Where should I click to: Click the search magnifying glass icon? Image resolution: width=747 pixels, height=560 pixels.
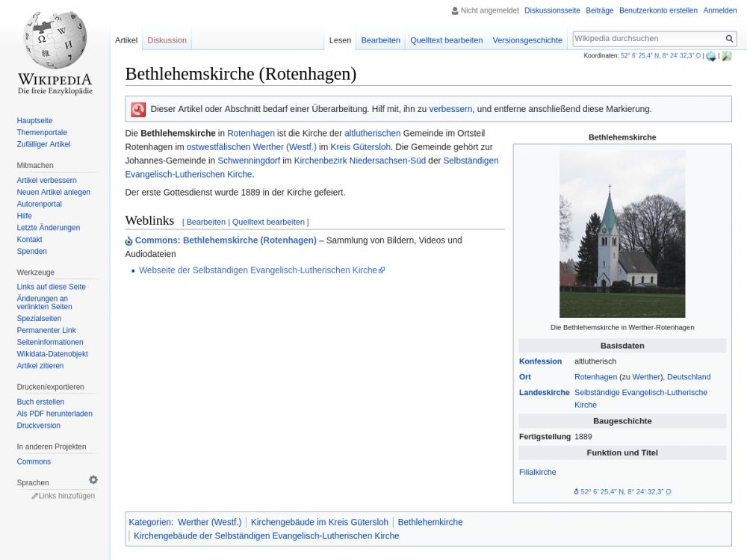tap(729, 39)
